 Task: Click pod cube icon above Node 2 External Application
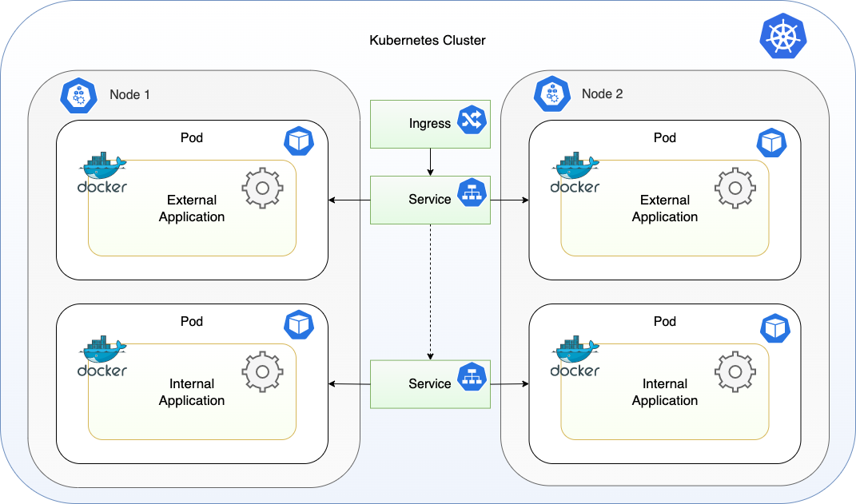(x=771, y=143)
